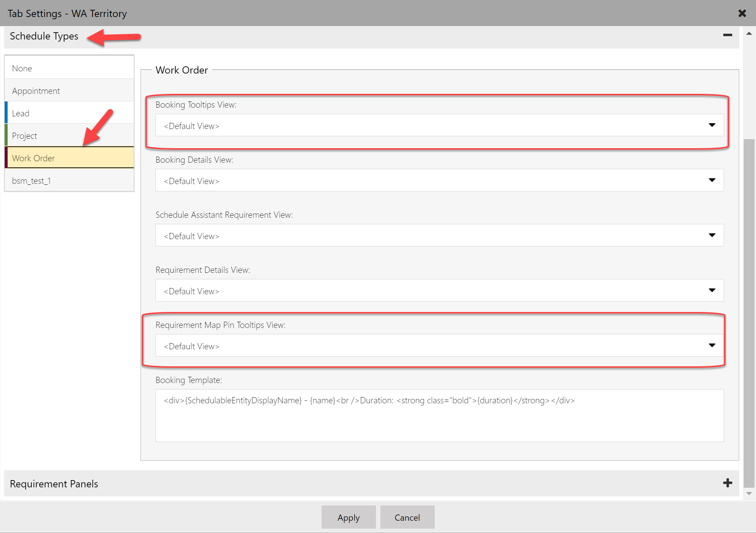Viewport: 756px width, 533px height.
Task: Expand the Requirement Panels section
Action: coord(728,483)
